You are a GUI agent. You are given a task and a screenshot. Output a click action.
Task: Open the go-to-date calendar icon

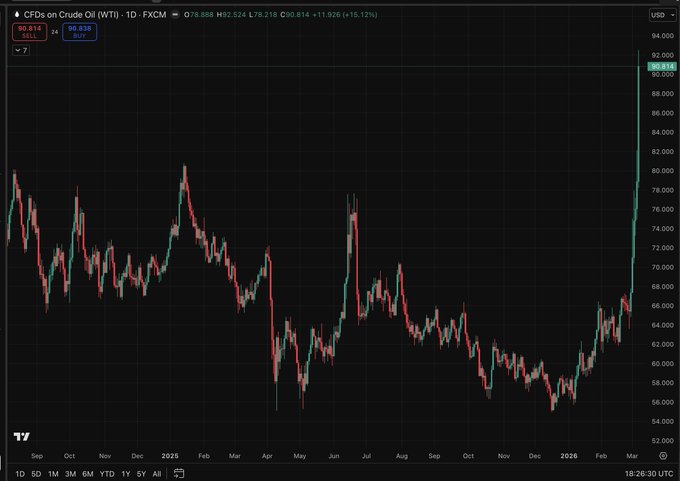[179, 474]
